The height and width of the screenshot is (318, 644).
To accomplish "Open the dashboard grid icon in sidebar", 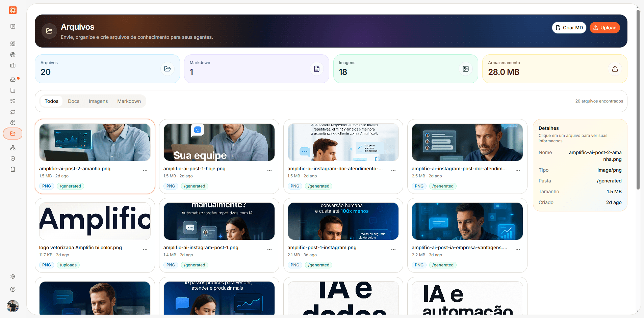I will (13, 44).
